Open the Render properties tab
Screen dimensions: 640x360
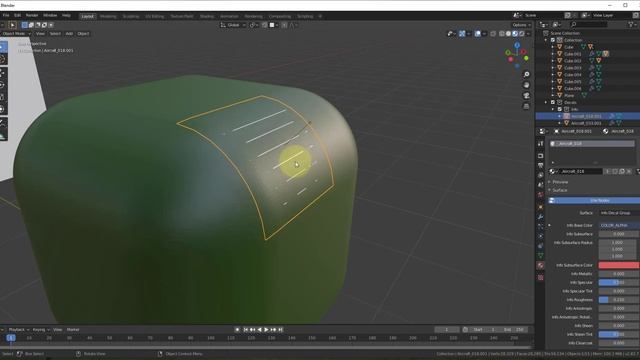[540, 156]
